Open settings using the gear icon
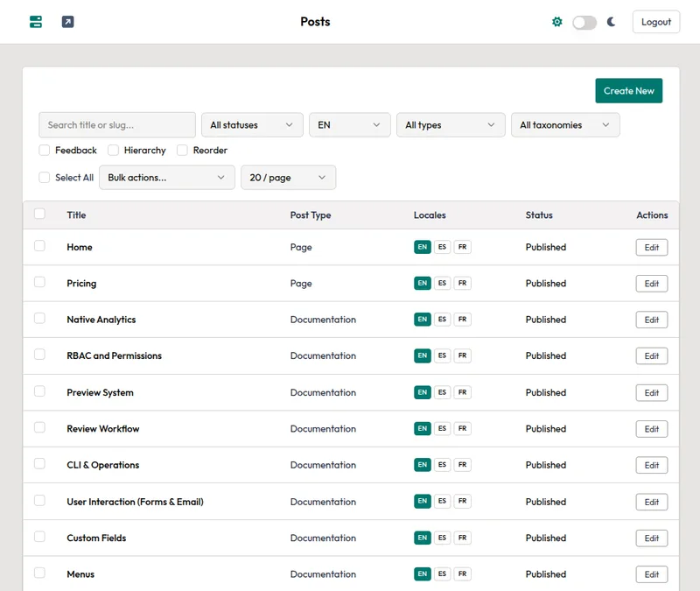The image size is (700, 591). pyautogui.click(x=557, y=21)
